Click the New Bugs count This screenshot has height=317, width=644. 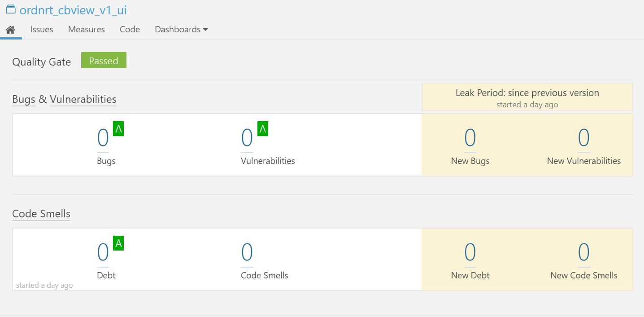pyautogui.click(x=470, y=138)
